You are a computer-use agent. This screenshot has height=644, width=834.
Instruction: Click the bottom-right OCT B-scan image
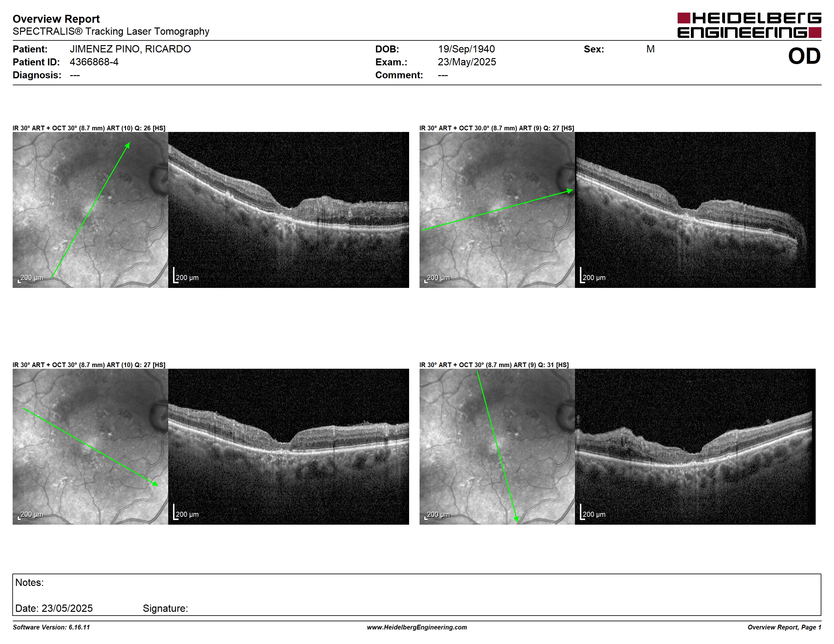coord(695,446)
